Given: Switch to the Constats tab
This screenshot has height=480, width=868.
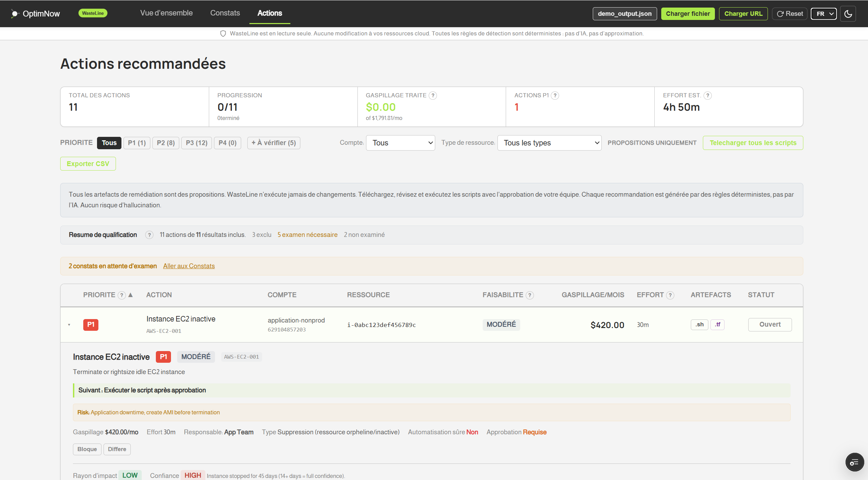Looking at the screenshot, I should (225, 13).
